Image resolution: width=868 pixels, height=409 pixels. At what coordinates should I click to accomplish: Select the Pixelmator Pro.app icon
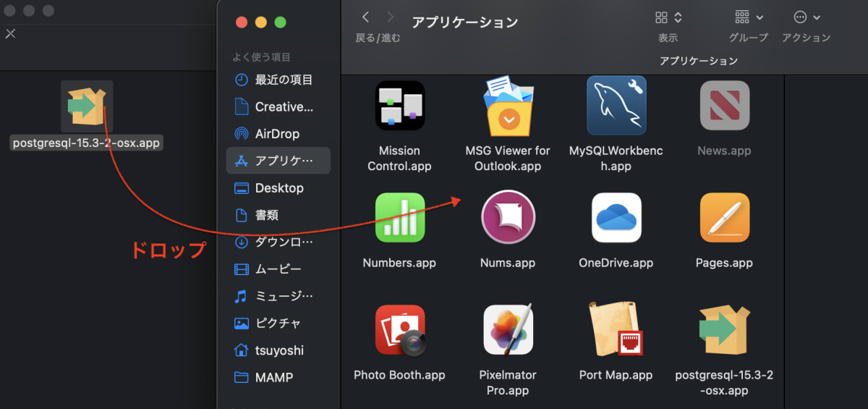point(509,329)
